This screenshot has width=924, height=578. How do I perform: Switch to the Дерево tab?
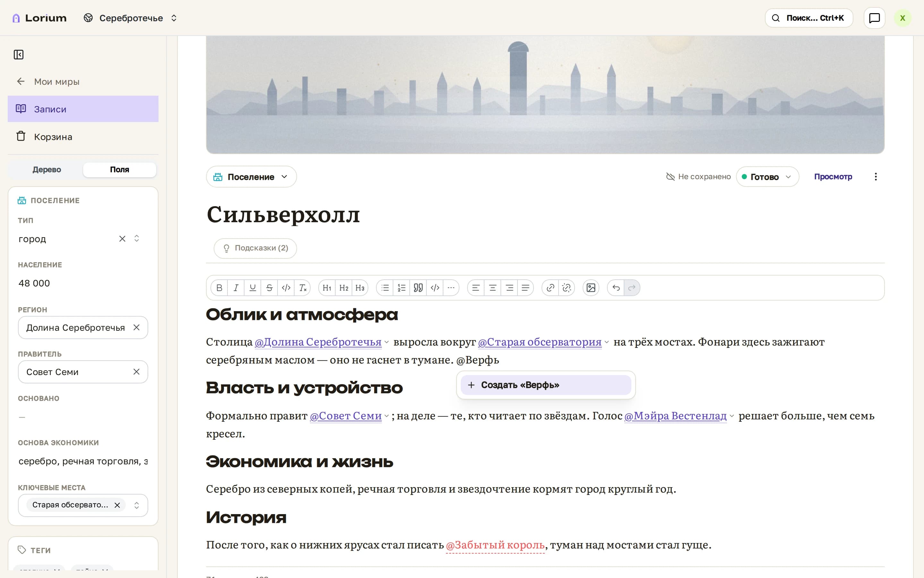tap(47, 170)
